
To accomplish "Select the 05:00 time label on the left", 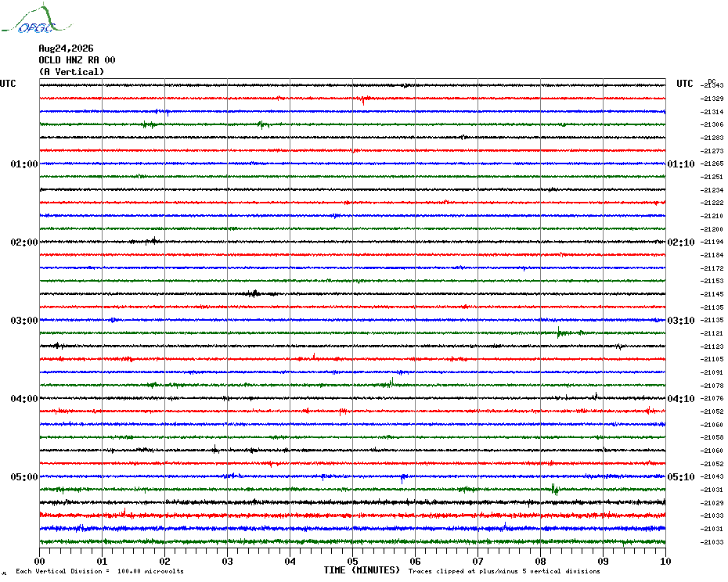I will (x=24, y=476).
